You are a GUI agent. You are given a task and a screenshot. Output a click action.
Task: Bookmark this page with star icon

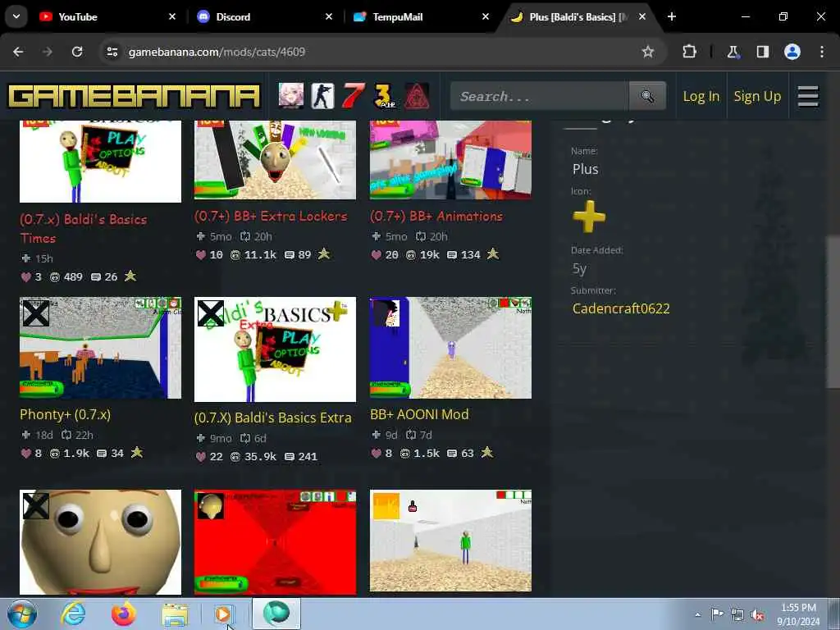(648, 52)
